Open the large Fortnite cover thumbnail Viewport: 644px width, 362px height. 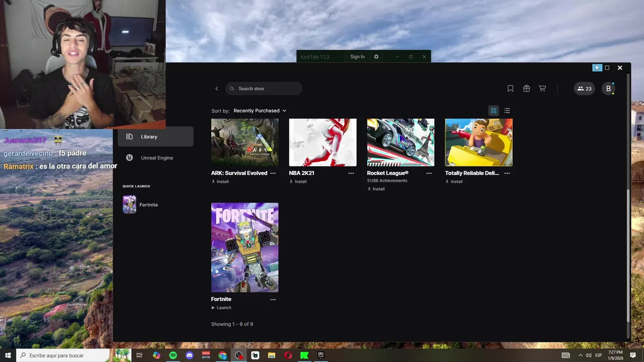(x=245, y=247)
